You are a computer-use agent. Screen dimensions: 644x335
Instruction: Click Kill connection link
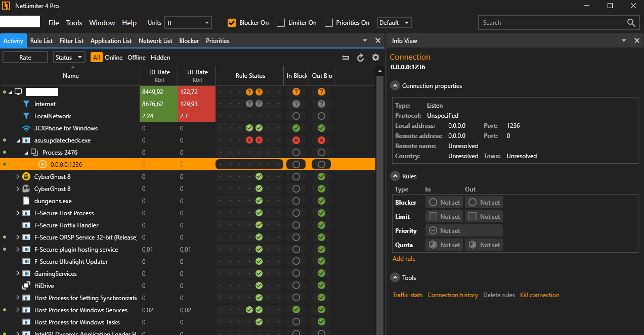tap(539, 295)
